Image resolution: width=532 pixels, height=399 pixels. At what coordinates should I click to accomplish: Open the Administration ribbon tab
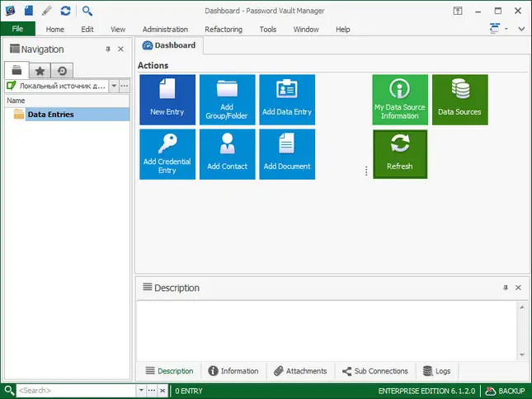[165, 30]
